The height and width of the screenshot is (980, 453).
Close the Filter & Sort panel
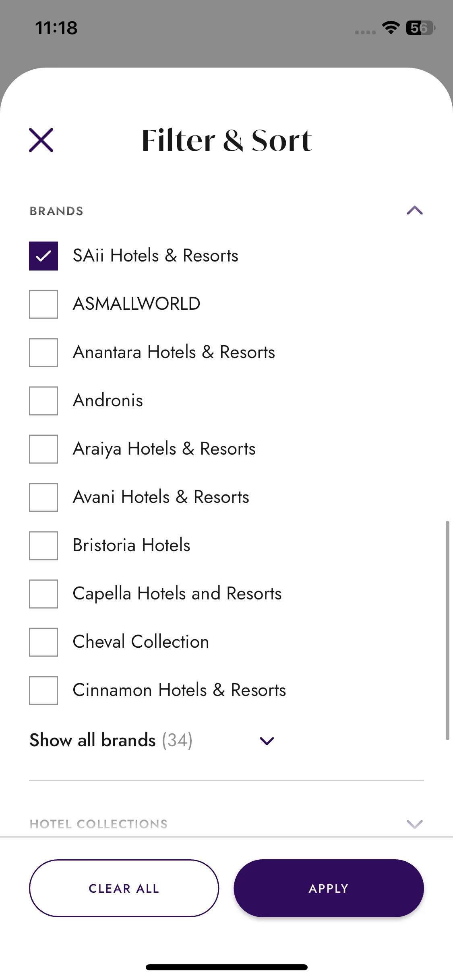(41, 140)
